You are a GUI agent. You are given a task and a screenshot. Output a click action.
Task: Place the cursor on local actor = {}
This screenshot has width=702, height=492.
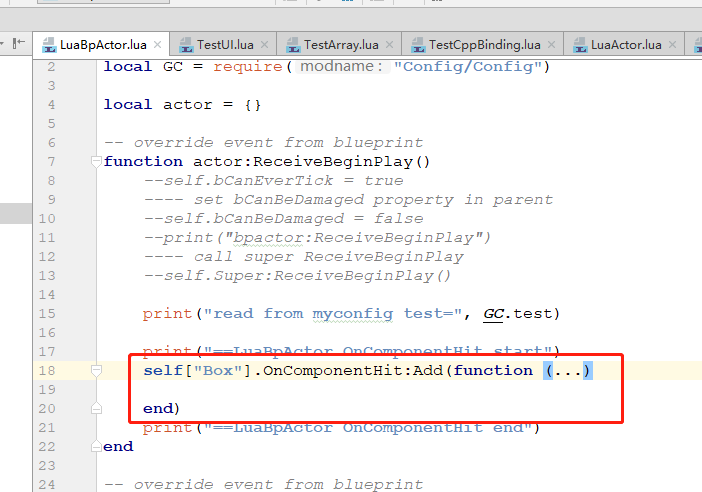click(x=182, y=105)
